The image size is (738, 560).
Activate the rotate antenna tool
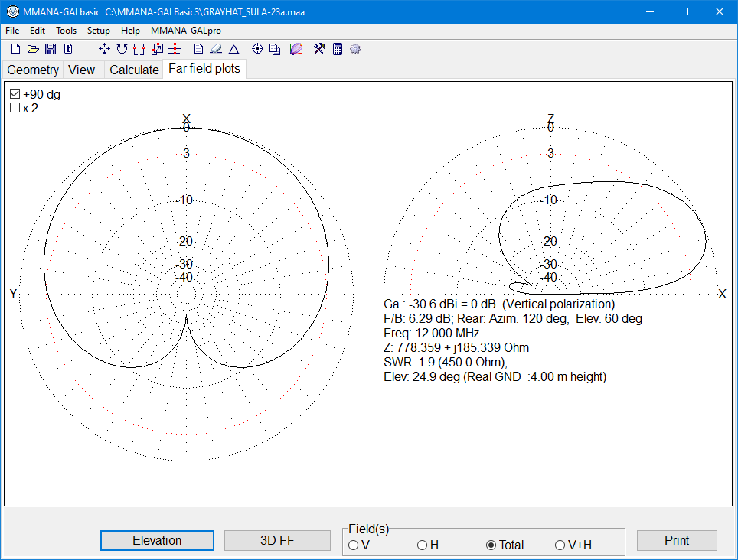coord(122,48)
